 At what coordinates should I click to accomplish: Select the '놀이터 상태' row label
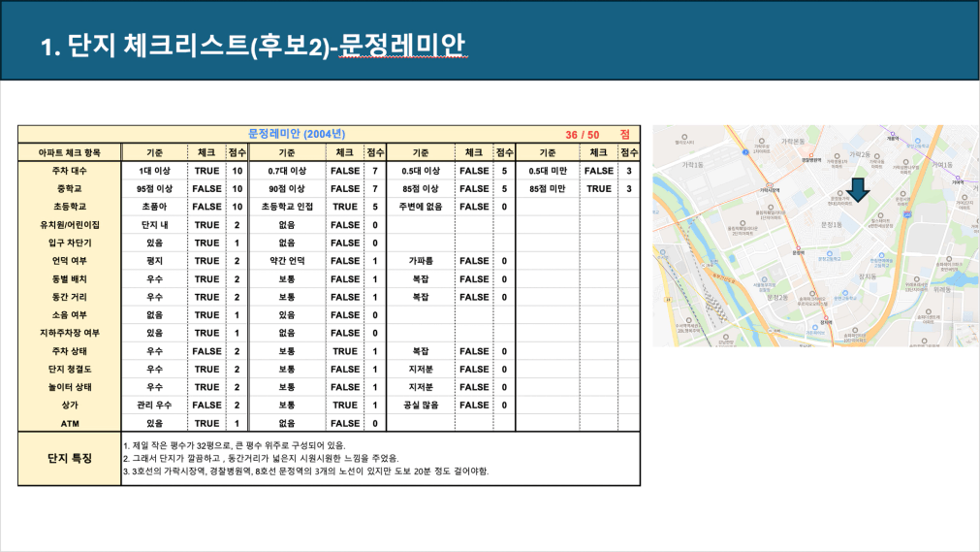[70, 387]
